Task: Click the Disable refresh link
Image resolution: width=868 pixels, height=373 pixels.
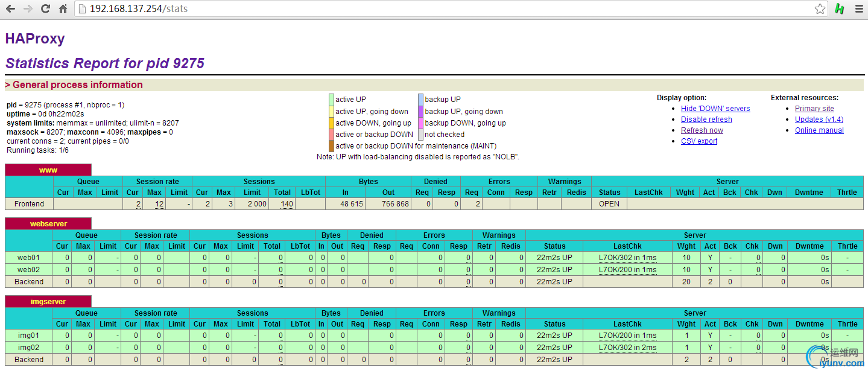Action: (x=706, y=120)
